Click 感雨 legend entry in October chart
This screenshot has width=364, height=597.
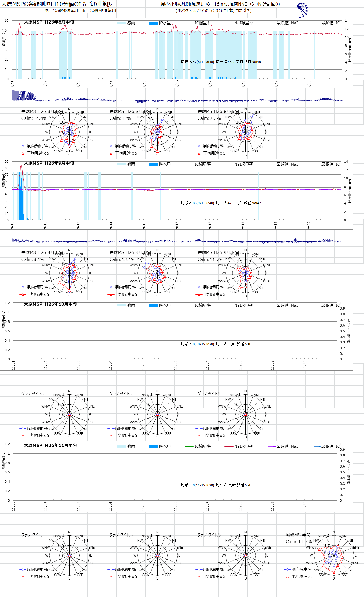[126, 305]
